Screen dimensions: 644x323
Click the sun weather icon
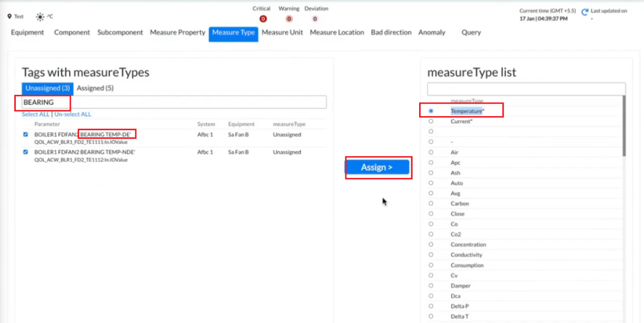click(40, 17)
